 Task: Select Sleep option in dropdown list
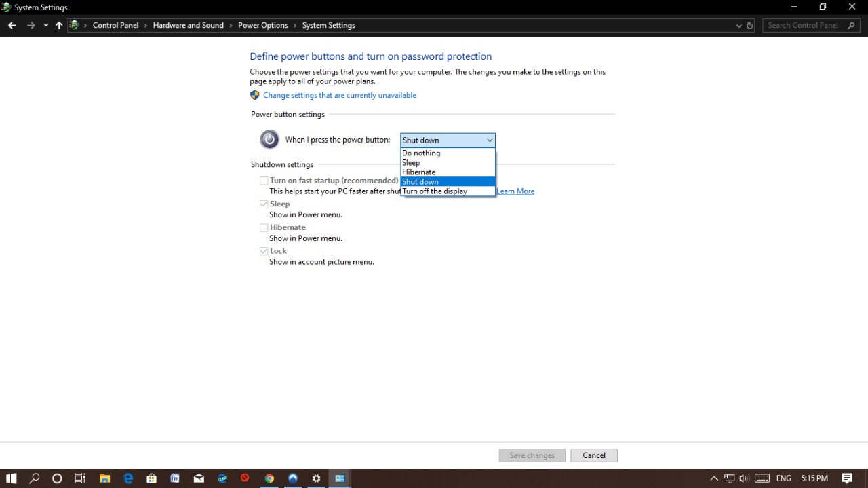(x=448, y=163)
